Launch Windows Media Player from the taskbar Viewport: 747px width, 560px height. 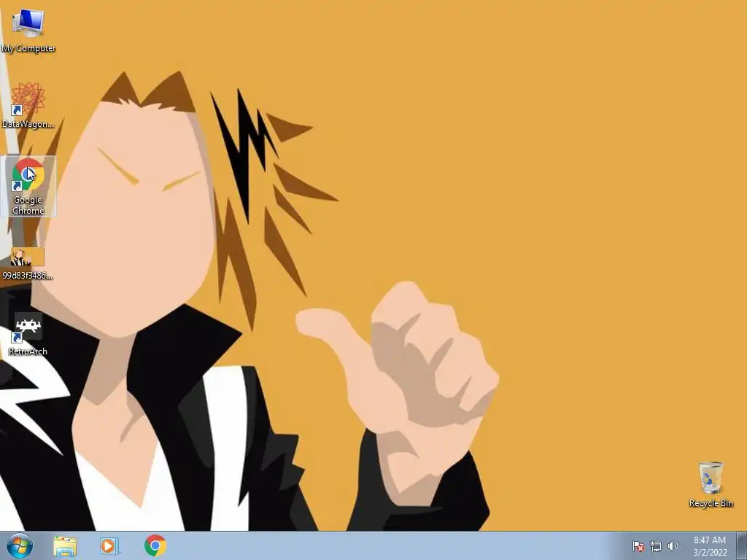point(109,546)
